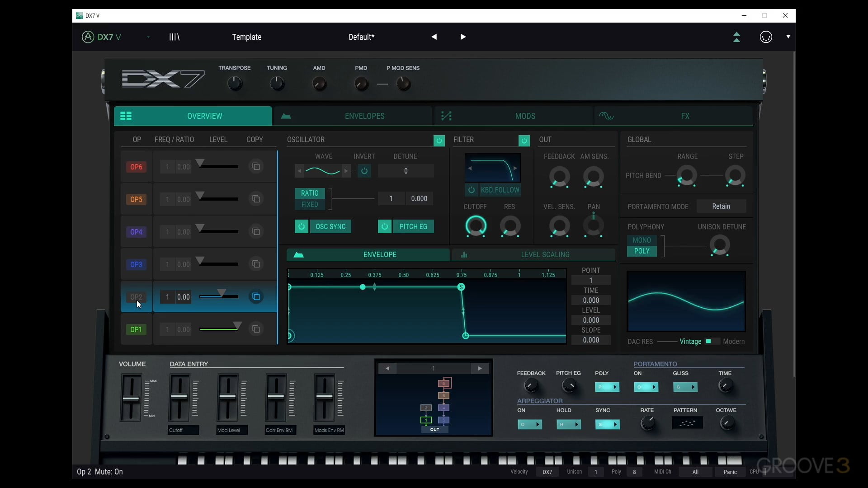Click the copy icon for OP6
Image resolution: width=868 pixels, height=488 pixels.
click(x=256, y=166)
